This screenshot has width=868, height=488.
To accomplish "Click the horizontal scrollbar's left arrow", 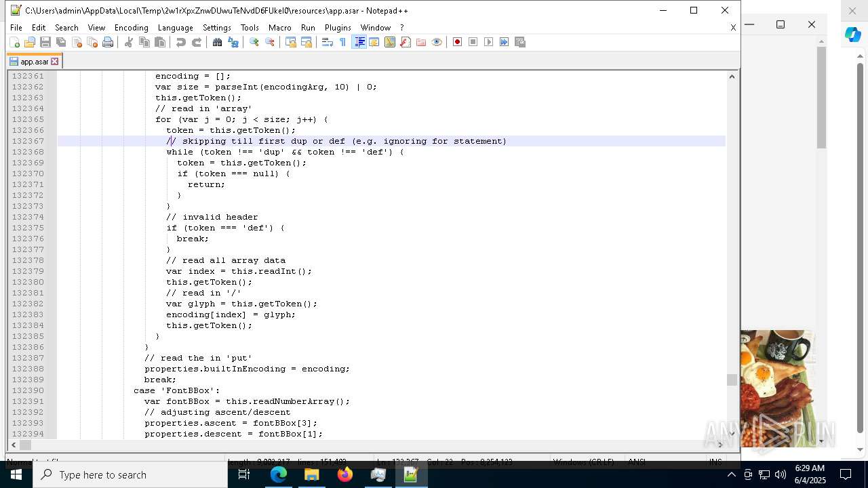I will [14, 445].
